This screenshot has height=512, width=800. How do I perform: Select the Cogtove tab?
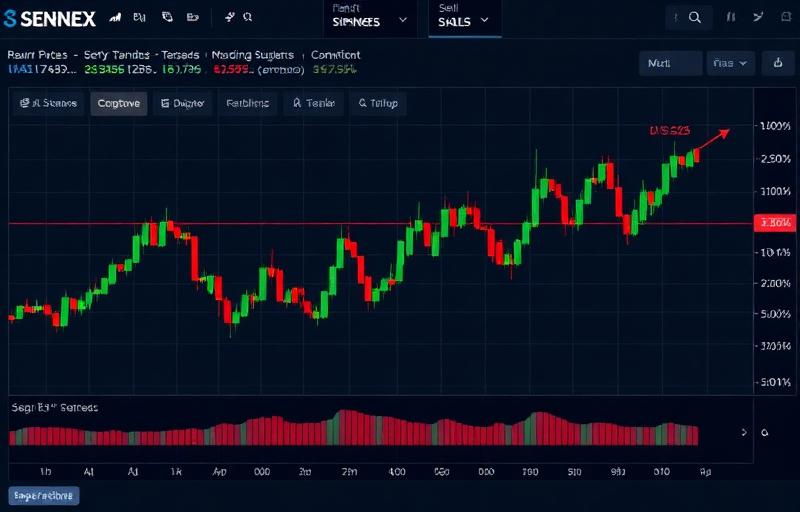pos(119,104)
